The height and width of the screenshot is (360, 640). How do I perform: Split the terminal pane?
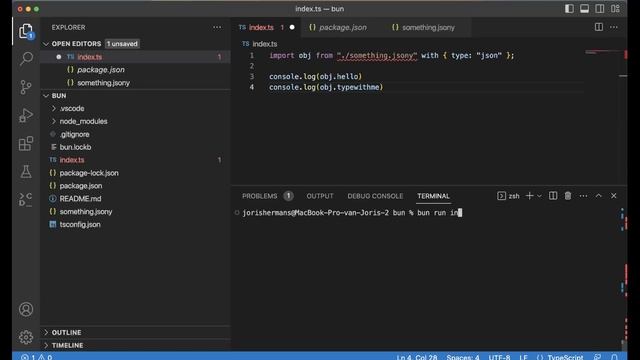click(x=553, y=196)
